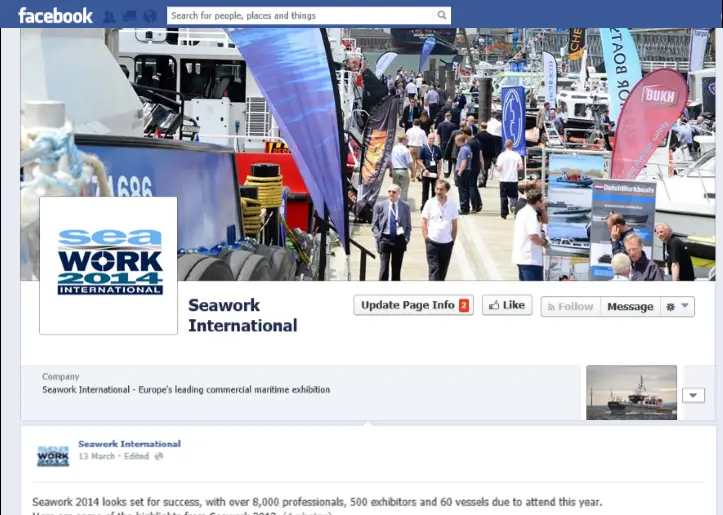Viewport: 723px width, 515px height.
Task: Click the Company category text
Action: click(60, 377)
